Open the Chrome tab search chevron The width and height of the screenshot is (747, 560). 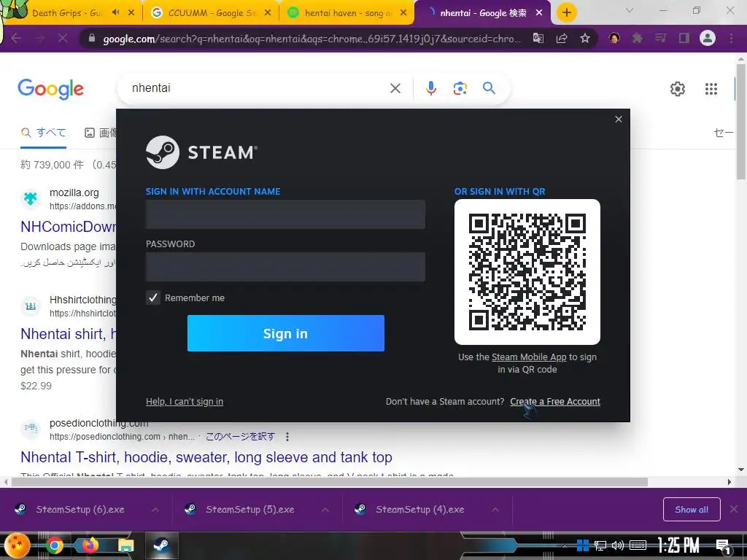pos(630,10)
